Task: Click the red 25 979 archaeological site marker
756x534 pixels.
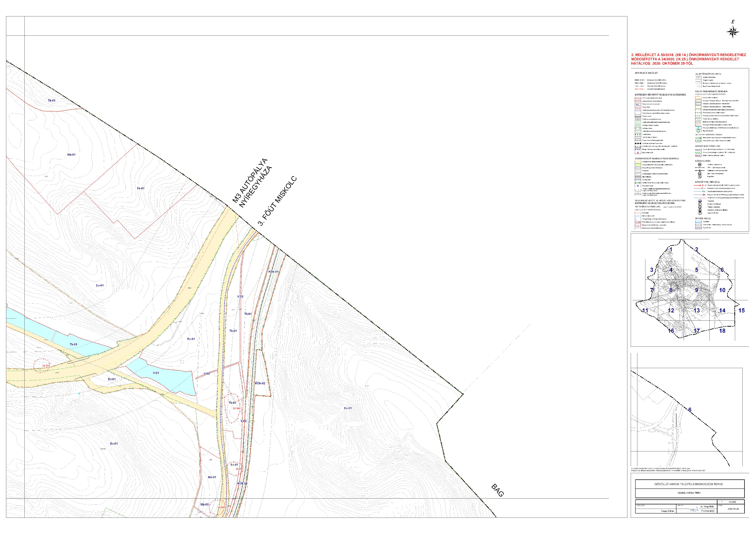Action: point(46,366)
